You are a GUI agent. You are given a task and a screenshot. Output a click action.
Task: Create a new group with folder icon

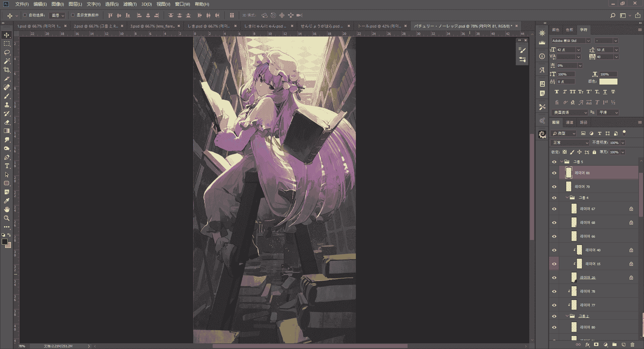click(614, 345)
